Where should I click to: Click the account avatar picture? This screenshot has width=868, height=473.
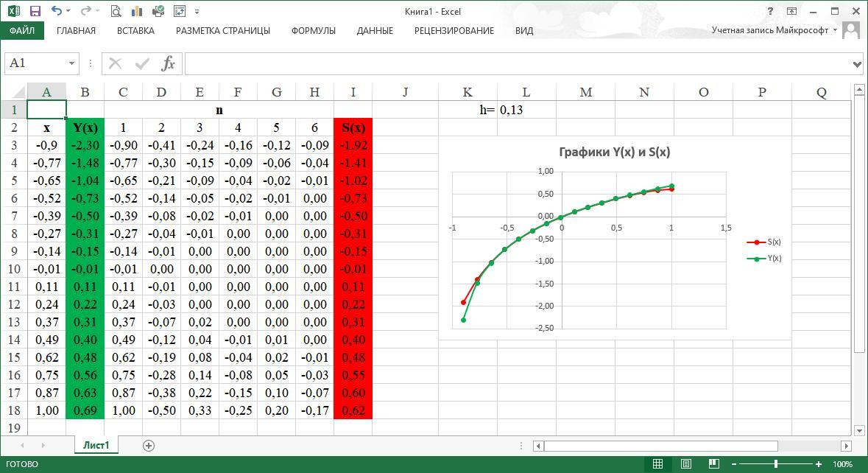[851, 30]
